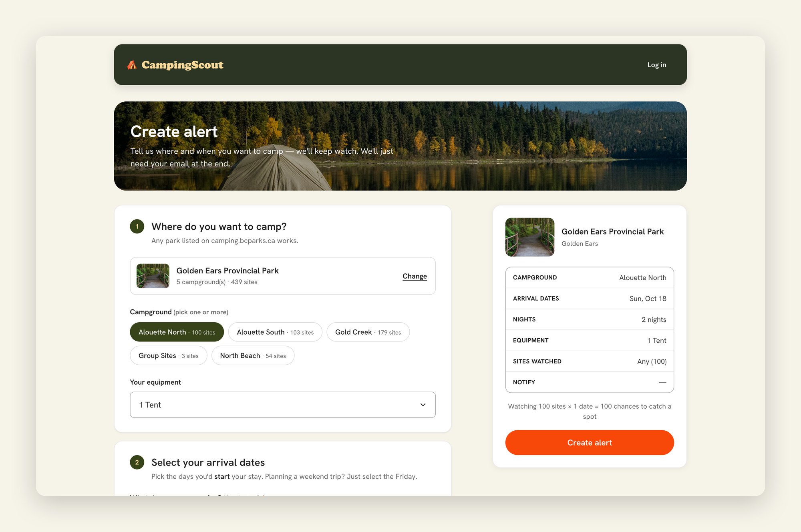
Task: Click the Equipment 1 Tent summary value
Action: 656,340
